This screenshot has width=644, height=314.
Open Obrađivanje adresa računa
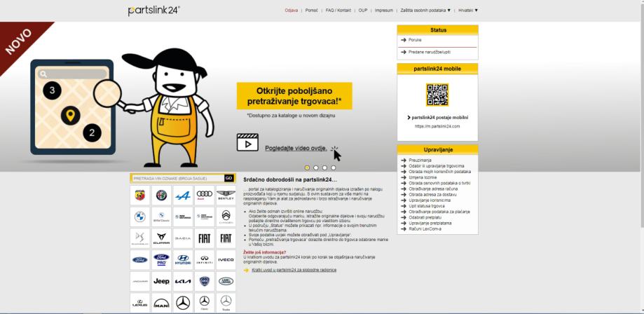coord(433,189)
